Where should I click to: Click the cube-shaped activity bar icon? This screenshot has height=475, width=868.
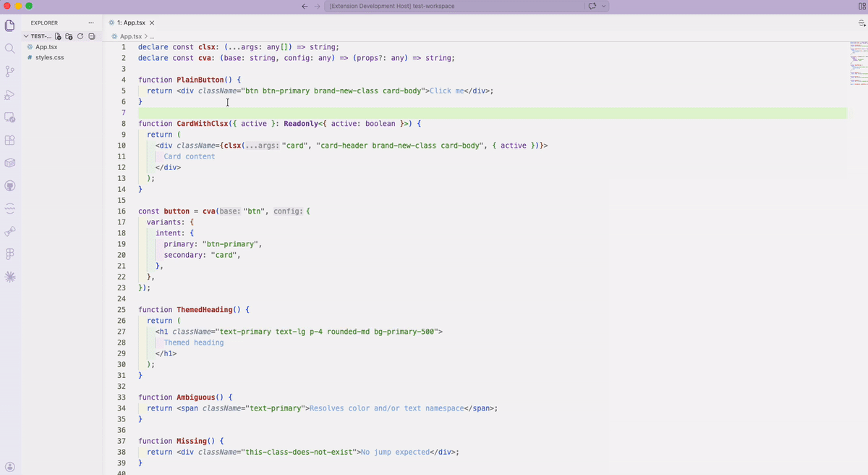point(10,163)
